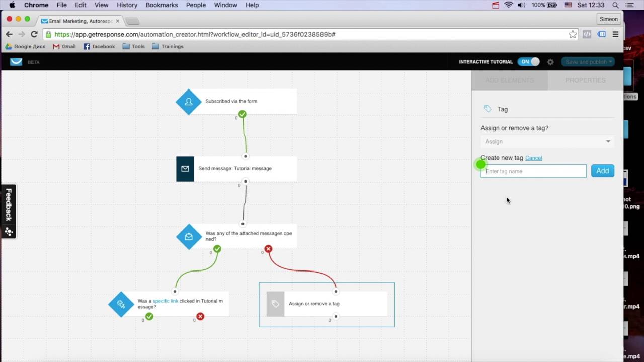Open the Bookmarks menu
The image size is (644, 362).
tap(162, 5)
